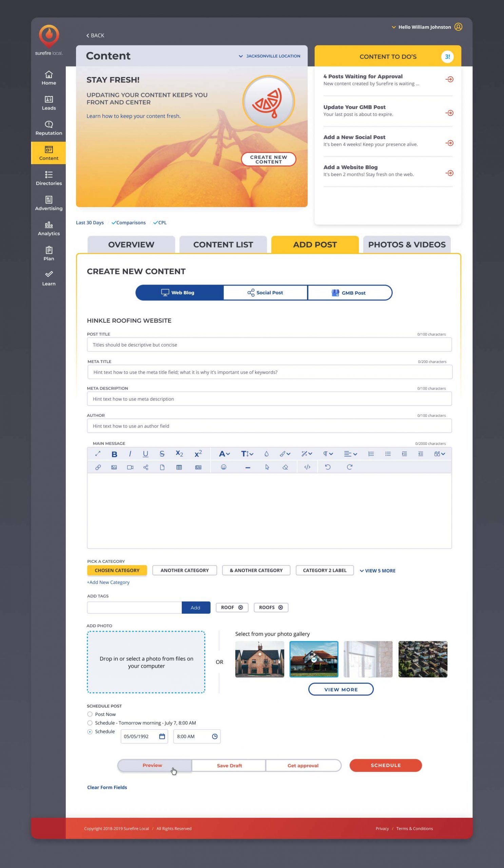Select the brick house gallery photo
This screenshot has width=504, height=868.
click(x=260, y=659)
